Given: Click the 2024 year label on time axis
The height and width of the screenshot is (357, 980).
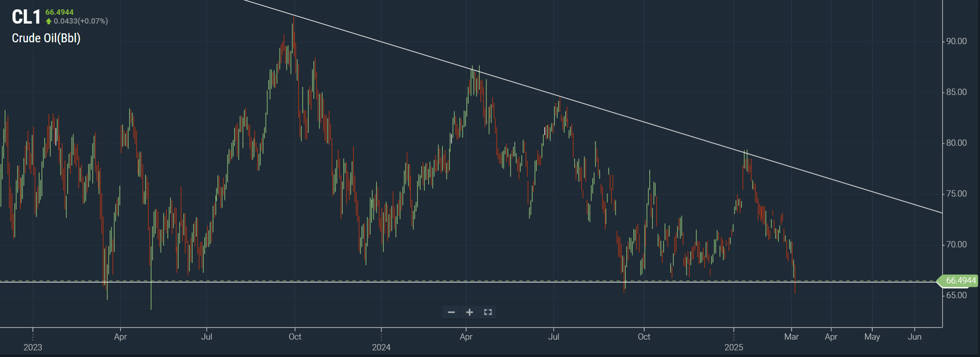Looking at the screenshot, I should (381, 347).
